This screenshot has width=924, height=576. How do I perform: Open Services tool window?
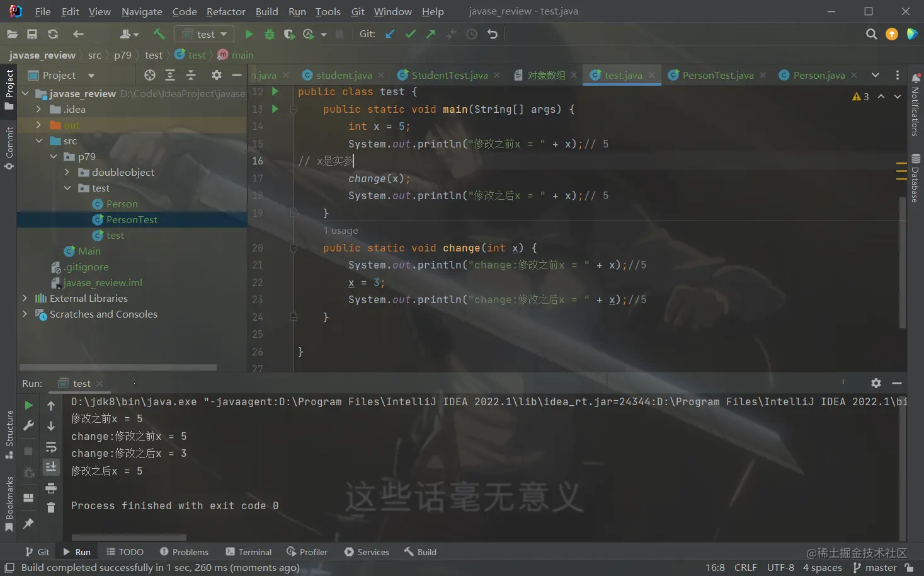[x=367, y=552]
